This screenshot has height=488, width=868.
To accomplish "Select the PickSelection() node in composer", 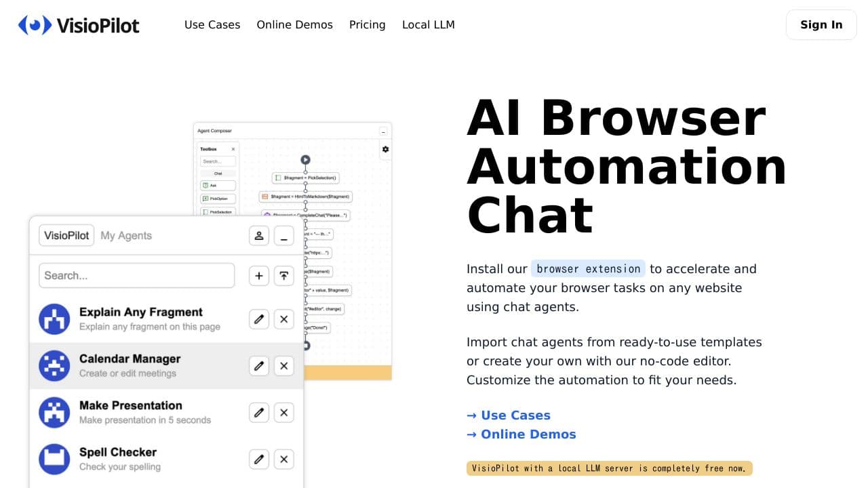I will 306,178.
